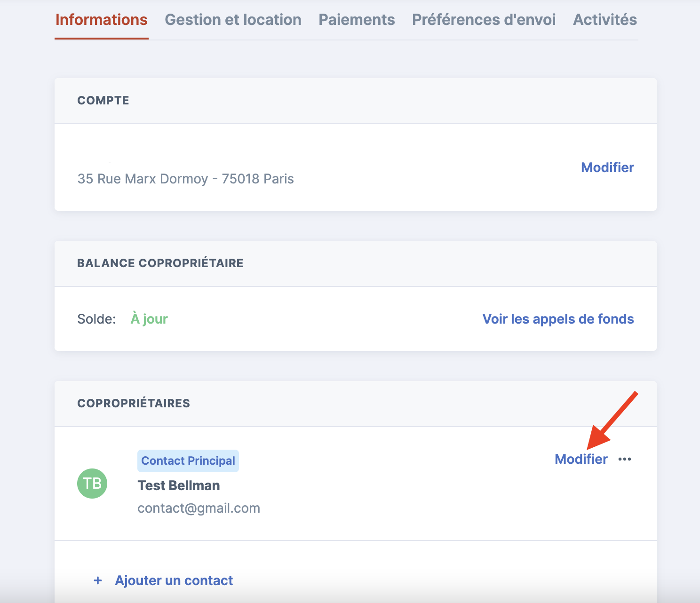700x603 pixels.
Task: Click Modifier next to the Copropriétaires contact
Action: (581, 459)
